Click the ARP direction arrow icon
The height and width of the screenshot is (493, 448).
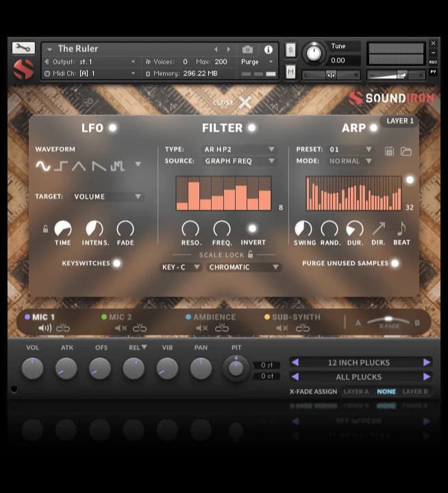pyautogui.click(x=378, y=229)
